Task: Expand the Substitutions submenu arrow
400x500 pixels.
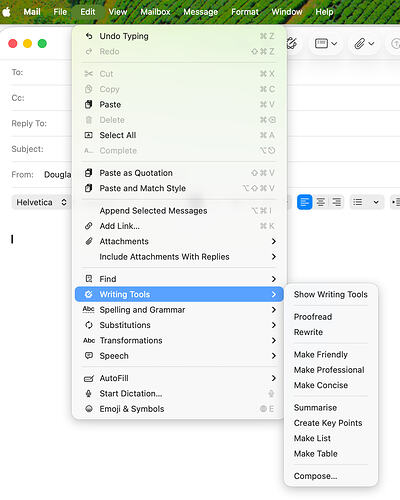Action: tap(274, 325)
